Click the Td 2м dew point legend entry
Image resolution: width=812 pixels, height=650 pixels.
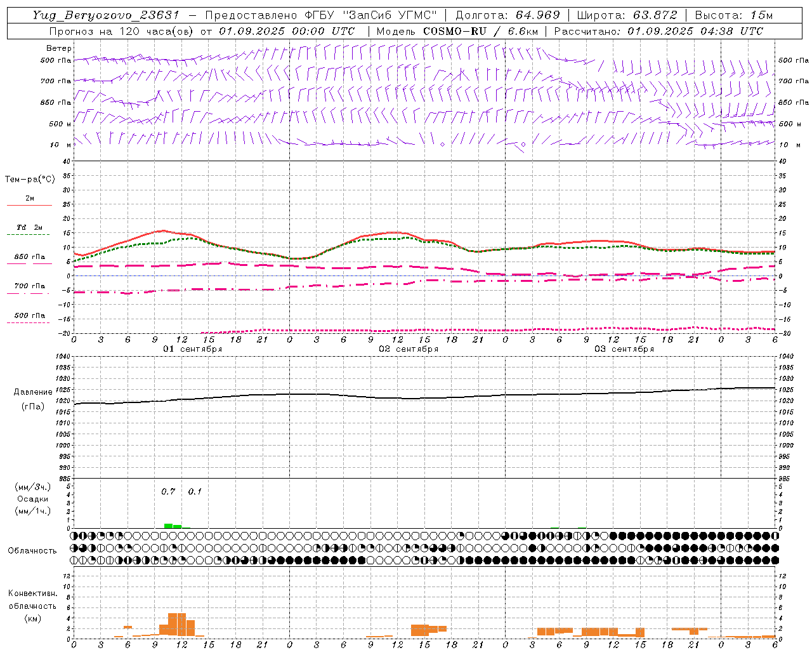tap(29, 227)
